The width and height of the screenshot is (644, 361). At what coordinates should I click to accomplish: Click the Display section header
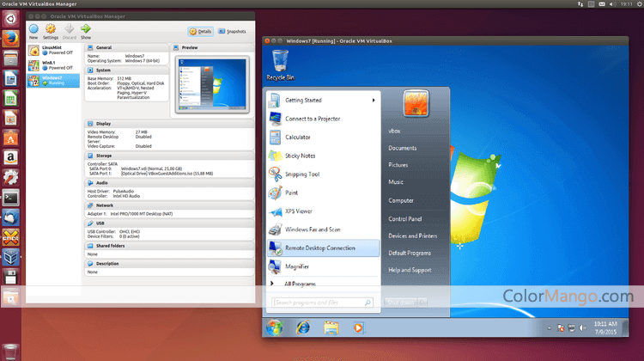(169, 124)
